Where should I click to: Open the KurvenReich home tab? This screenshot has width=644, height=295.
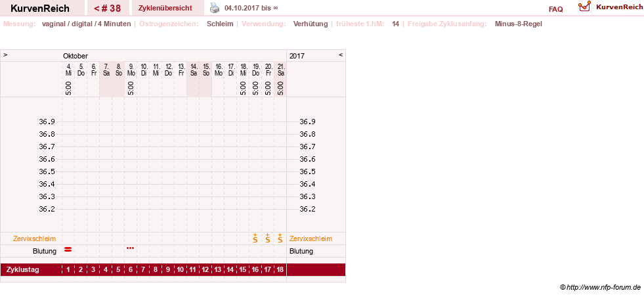coord(40,9)
